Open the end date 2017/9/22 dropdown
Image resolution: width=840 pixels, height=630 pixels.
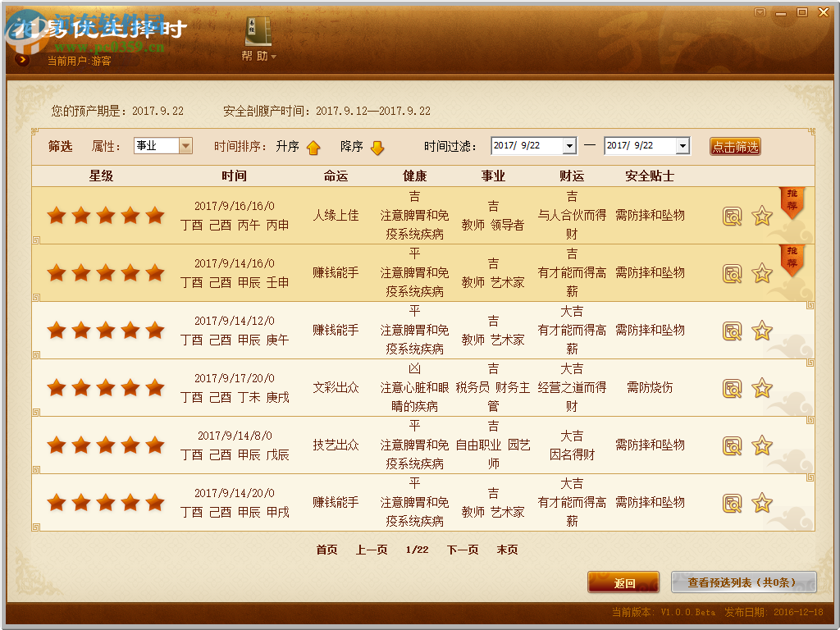pyautogui.click(x=683, y=145)
